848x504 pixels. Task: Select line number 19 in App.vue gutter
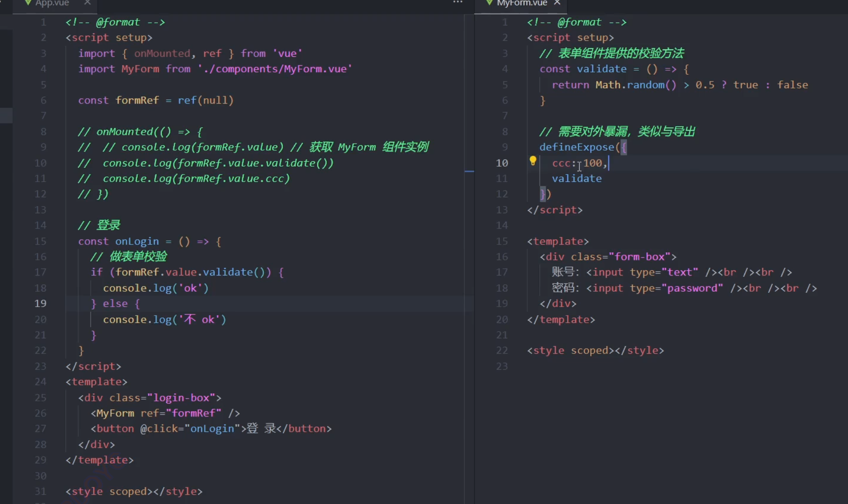[40, 304]
